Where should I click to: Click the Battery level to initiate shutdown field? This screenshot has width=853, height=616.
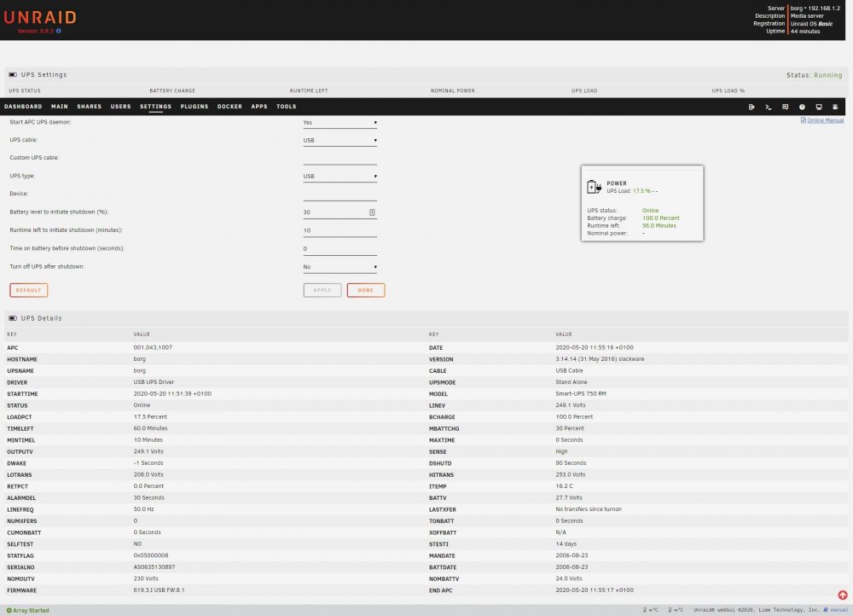pos(340,212)
